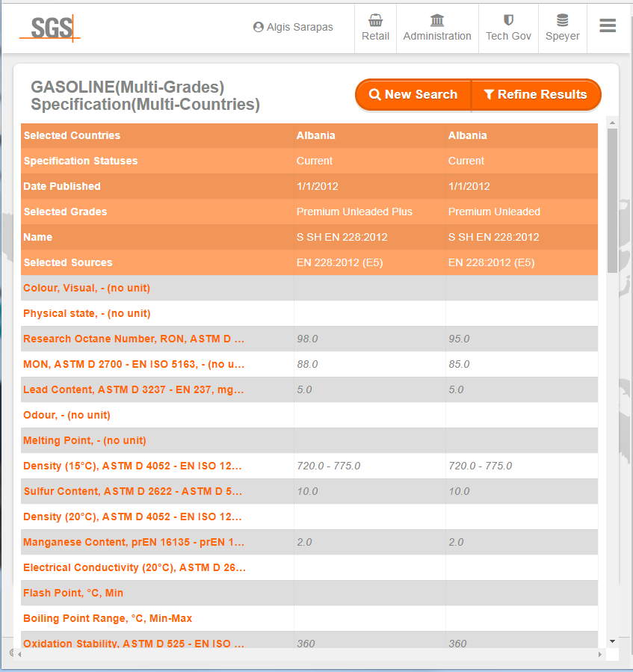This screenshot has height=672, width=633.
Task: Click the Selected Grades header cell
Action: 157,212
